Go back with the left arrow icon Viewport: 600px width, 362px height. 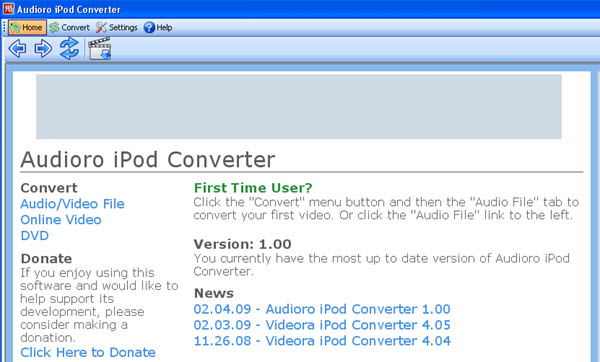(x=17, y=49)
